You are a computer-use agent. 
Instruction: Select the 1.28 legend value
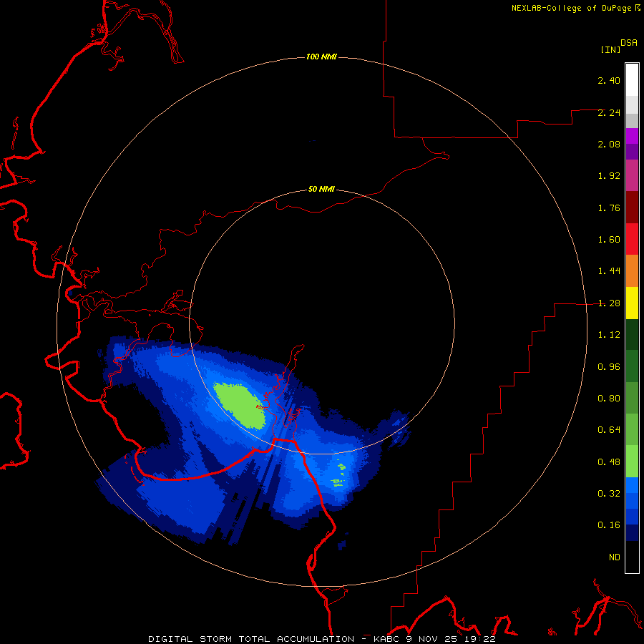tap(609, 303)
